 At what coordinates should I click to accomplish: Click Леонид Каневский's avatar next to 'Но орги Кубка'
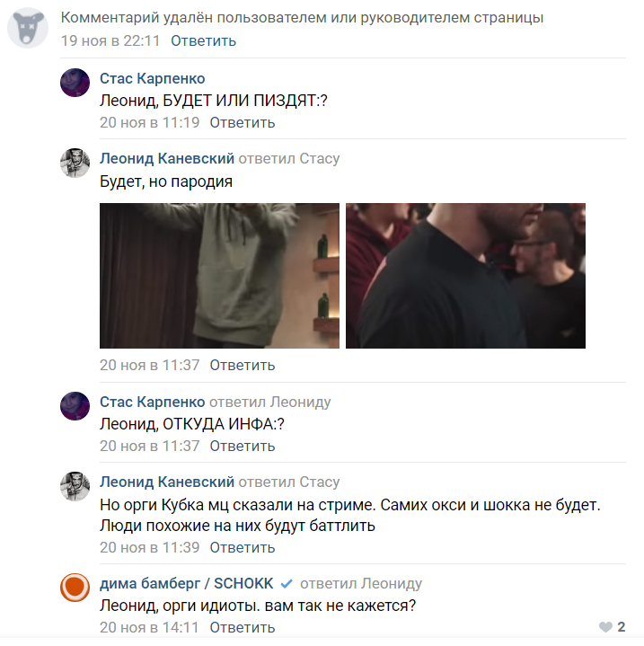pos(75,486)
